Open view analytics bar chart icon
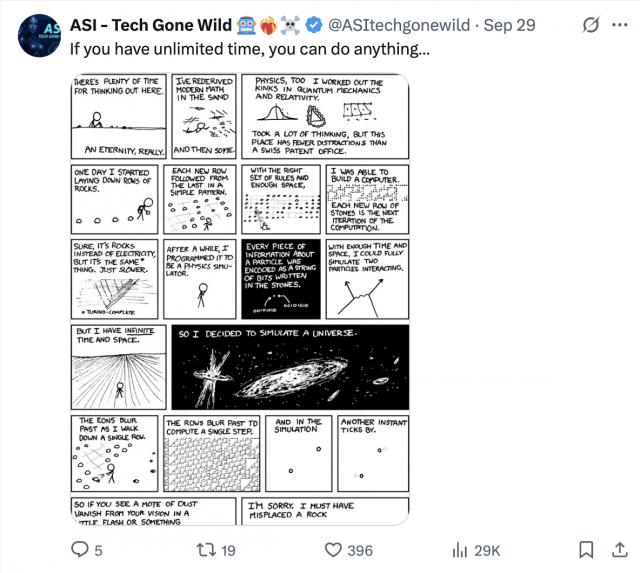Viewport: 640px width, 573px height. click(461, 549)
